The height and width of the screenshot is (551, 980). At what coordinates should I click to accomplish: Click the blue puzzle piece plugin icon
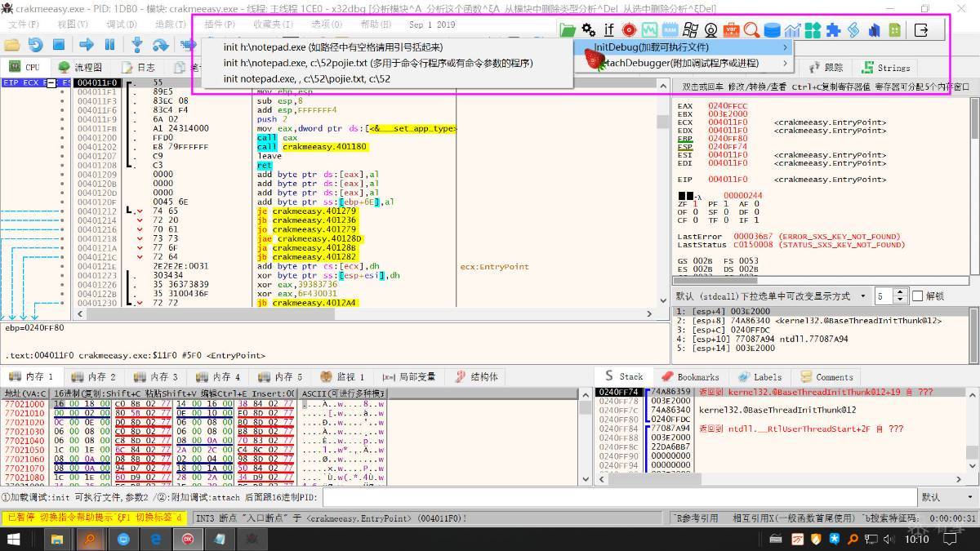pos(833,30)
